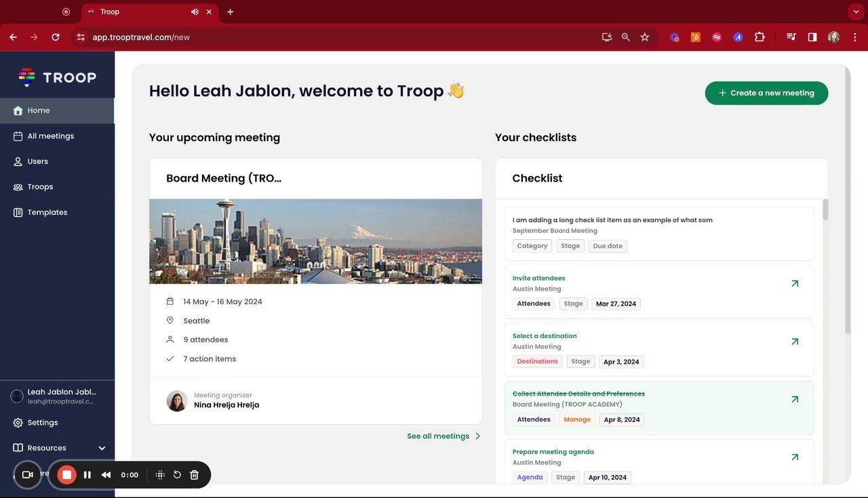The image size is (868, 498).
Task: Bookmark this page with star icon
Action: click(x=645, y=37)
